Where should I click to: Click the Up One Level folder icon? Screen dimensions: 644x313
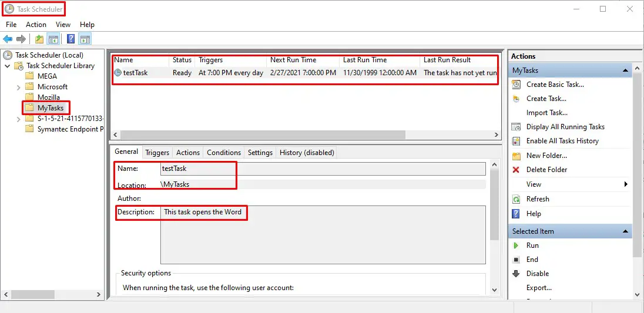pos(39,39)
